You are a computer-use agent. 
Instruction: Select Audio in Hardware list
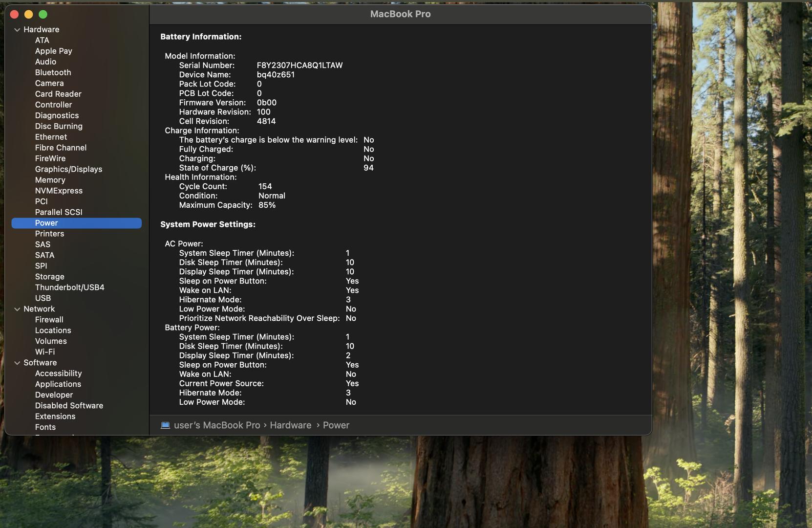coord(45,62)
